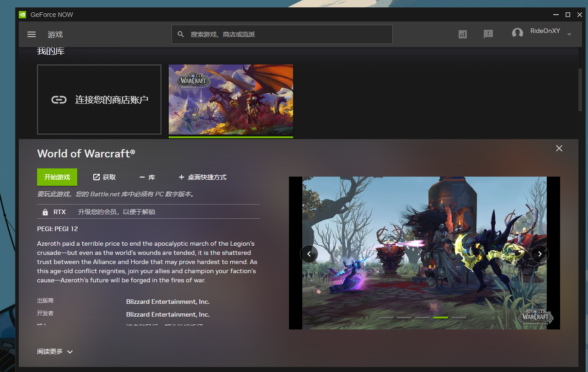Image resolution: width=588 pixels, height=372 pixels.
Task: Focus the game search input field
Action: coord(282,34)
